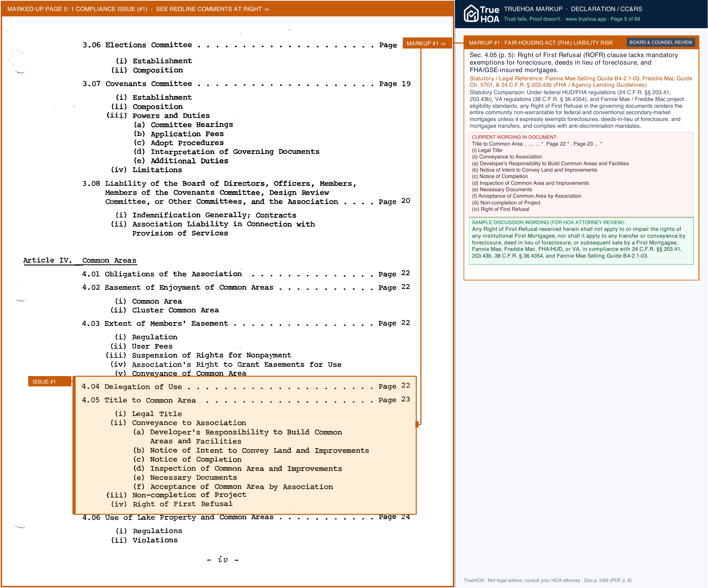Click the Adopt Procedures sub-item
Image resolution: width=708 pixels, height=588 pixels.
point(178,143)
